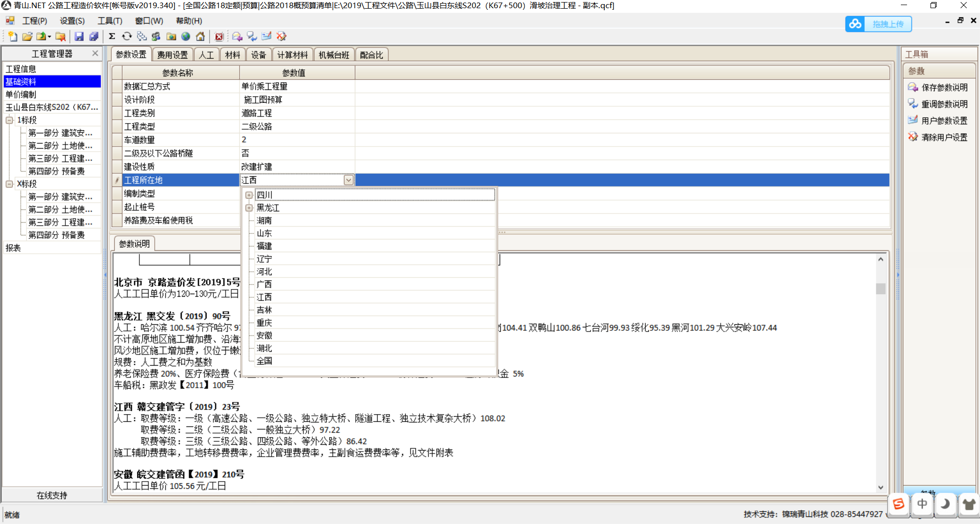
Task: Click the sigma summation toolbar icon
Action: point(112,36)
